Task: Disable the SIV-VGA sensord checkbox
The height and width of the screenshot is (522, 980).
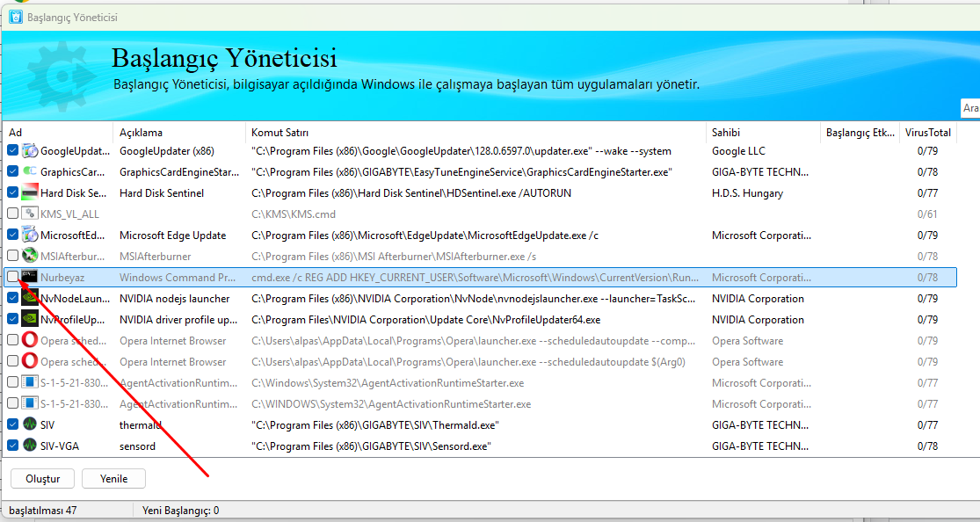Action: [12, 446]
